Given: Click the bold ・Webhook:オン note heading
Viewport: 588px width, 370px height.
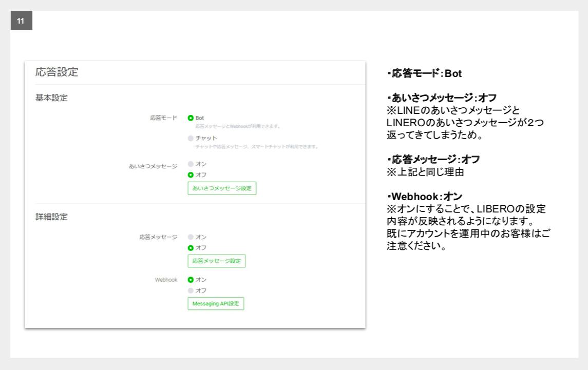Looking at the screenshot, I should [x=424, y=197].
